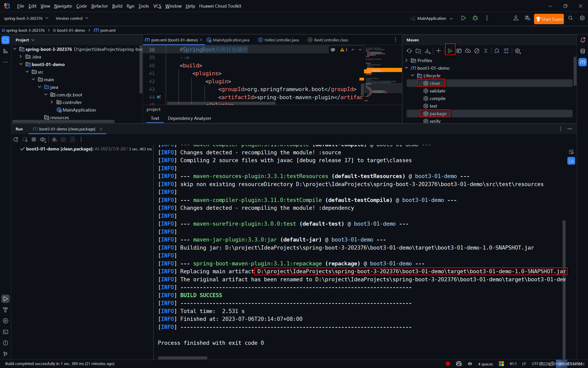Click Debug MainApplication bug icon
The width and height of the screenshot is (588, 368).
tap(475, 18)
